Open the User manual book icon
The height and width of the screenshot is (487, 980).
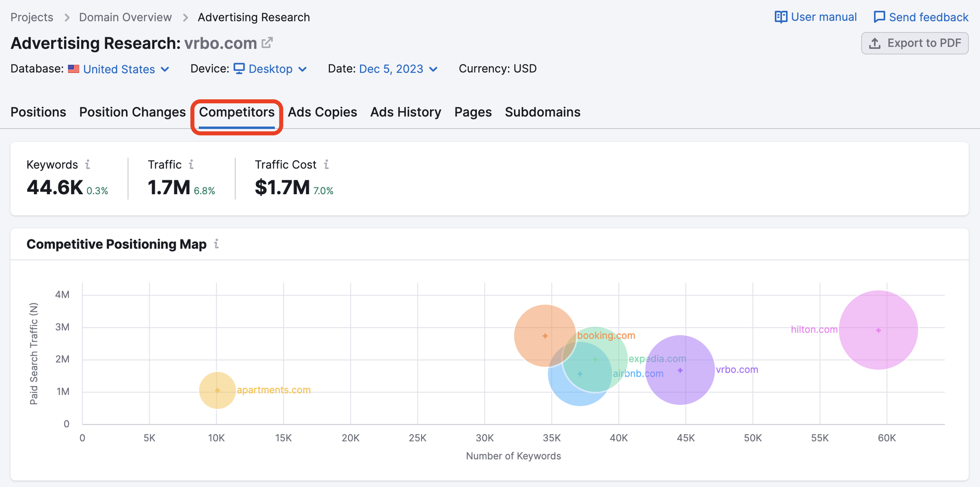pyautogui.click(x=781, y=17)
